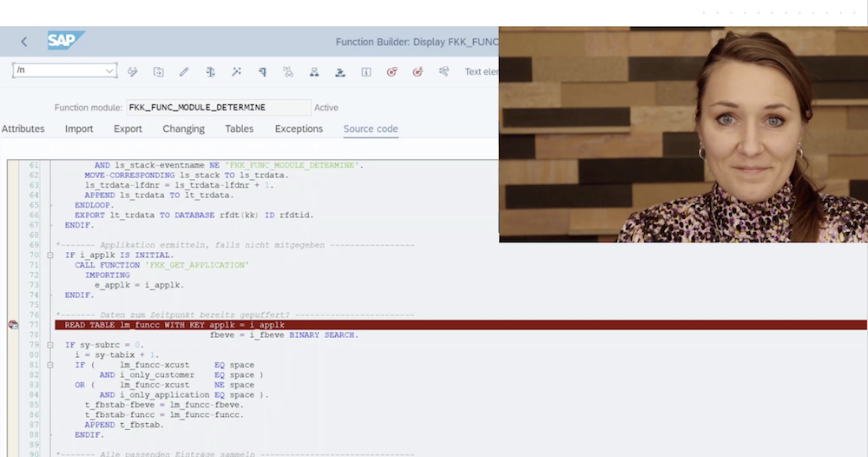Click the Display/Change pencil icon

pyautogui.click(x=184, y=72)
